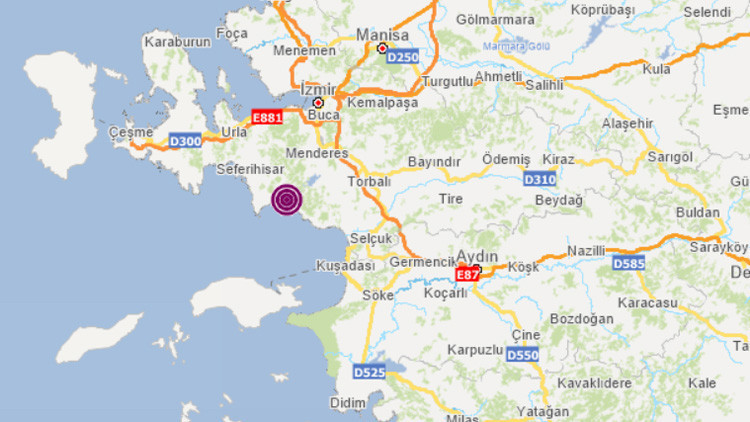This screenshot has width=750, height=422.
Task: Click the Karaburun town label
Action: [177, 42]
